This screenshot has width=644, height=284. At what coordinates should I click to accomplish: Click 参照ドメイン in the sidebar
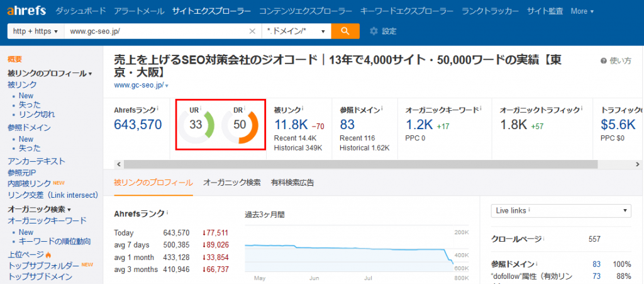tap(29, 128)
